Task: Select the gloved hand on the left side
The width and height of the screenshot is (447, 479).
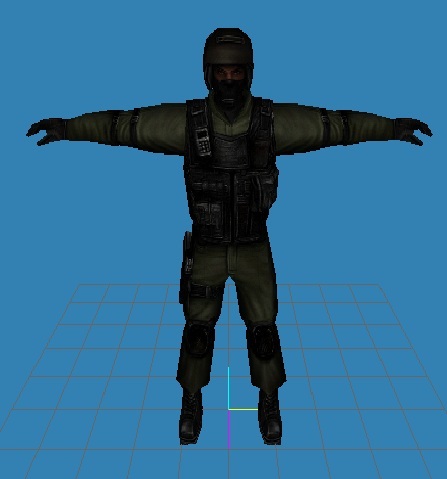Action: (x=47, y=131)
